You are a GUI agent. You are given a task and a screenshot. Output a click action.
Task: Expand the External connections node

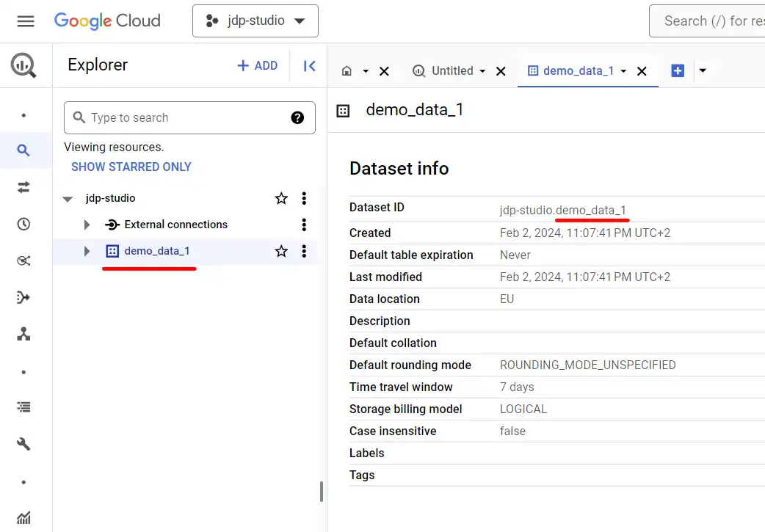pos(87,225)
